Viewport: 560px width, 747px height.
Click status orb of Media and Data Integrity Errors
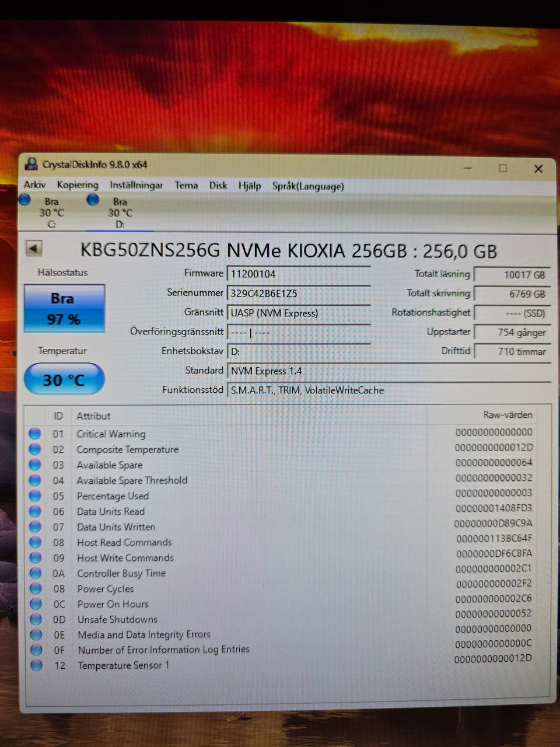36,635
